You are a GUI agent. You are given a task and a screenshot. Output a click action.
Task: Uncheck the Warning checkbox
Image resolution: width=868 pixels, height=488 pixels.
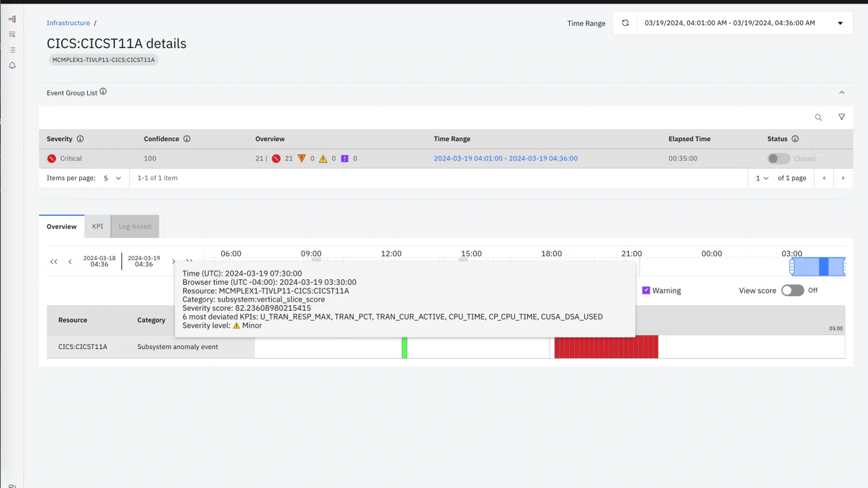[x=646, y=290]
